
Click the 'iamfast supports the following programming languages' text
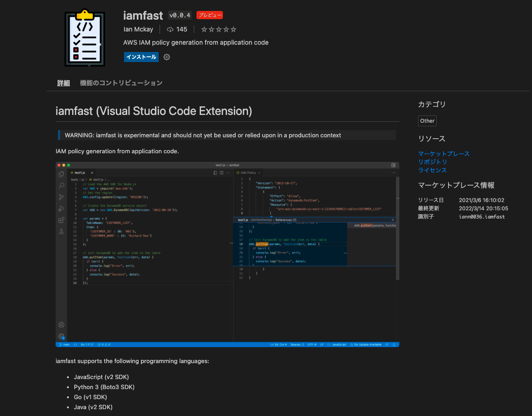coord(132,361)
